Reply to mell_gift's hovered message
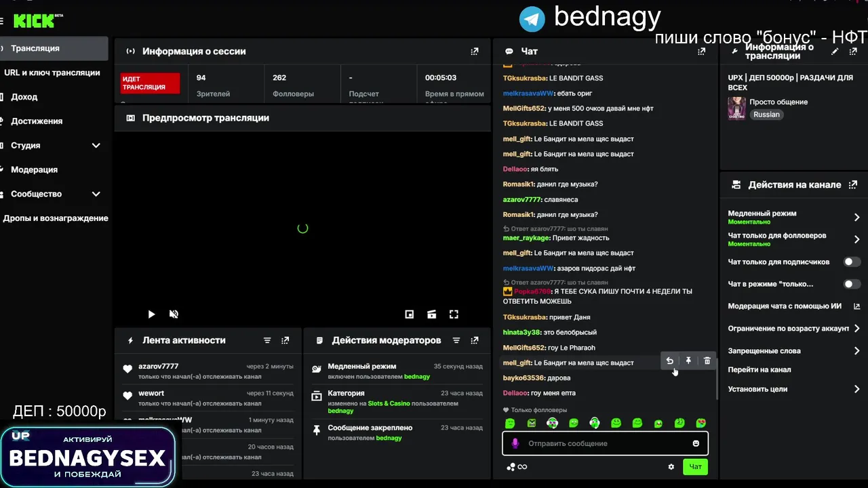Screen dimensions: 868x488 669,361
